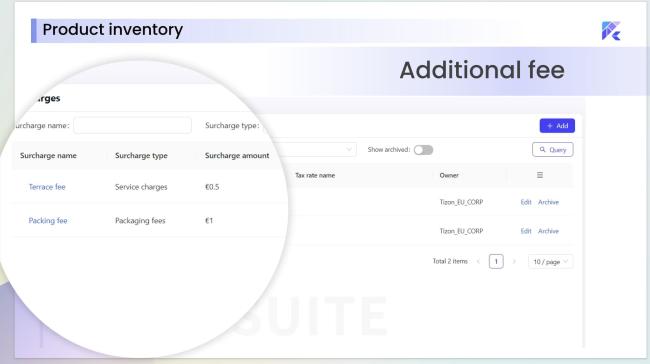Click Archive for the second surcharge row

548,231
